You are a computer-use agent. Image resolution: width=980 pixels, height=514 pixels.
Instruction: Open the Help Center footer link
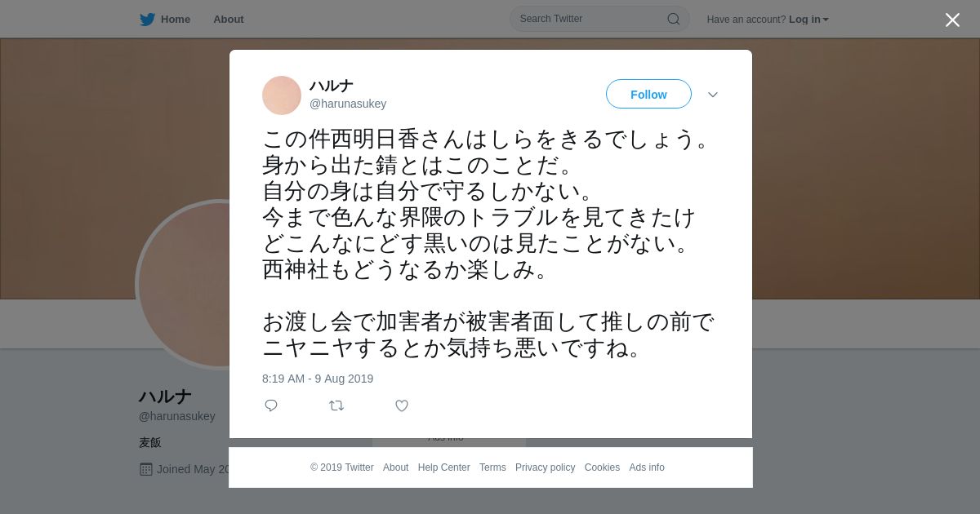[x=443, y=467]
